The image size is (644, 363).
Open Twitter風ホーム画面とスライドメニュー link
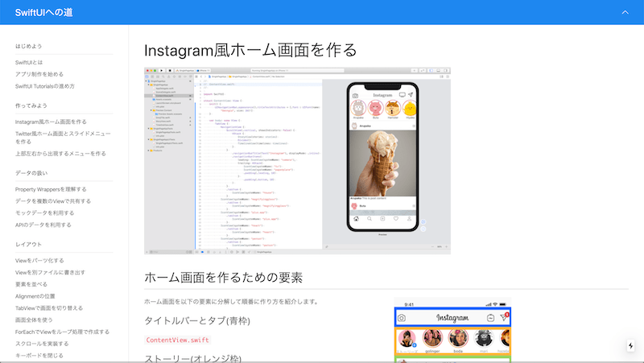click(x=63, y=138)
